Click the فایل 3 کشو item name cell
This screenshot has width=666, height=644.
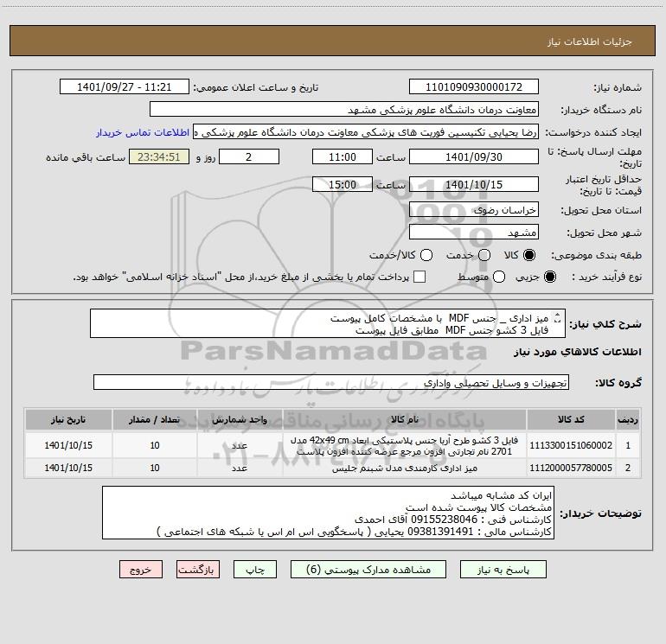click(x=405, y=445)
